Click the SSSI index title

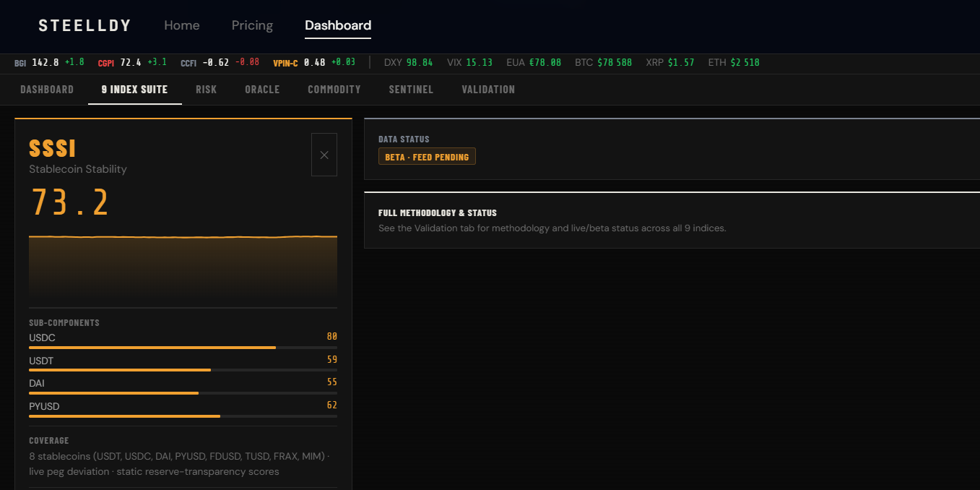pos(53,148)
